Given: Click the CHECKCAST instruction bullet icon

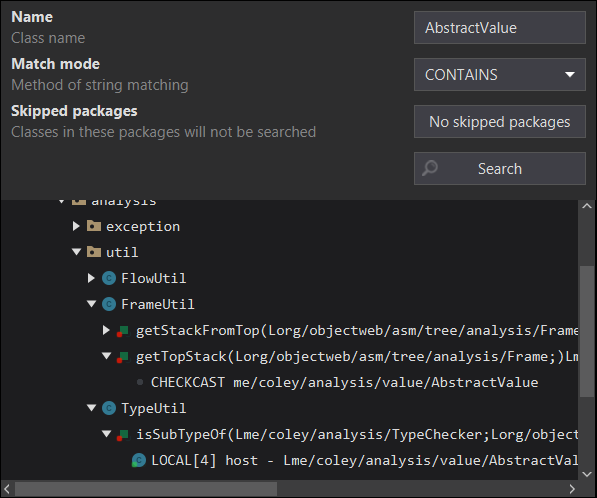Looking at the screenshot, I should click(x=140, y=382).
